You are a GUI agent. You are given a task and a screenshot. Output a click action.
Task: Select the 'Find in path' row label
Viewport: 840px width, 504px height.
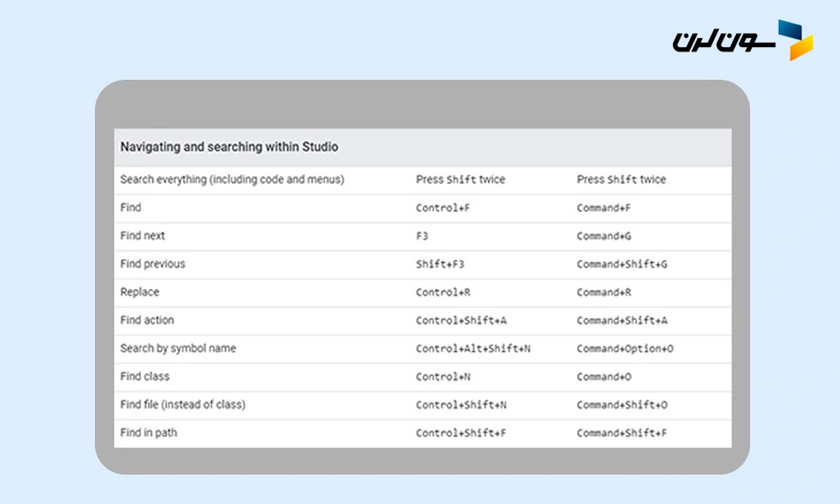click(149, 433)
